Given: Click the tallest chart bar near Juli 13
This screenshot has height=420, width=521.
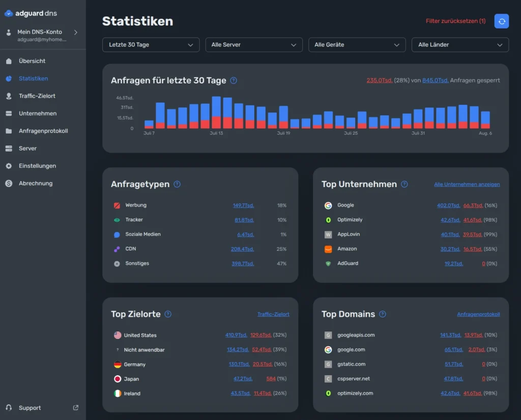Looking at the screenshot, I should pyautogui.click(x=216, y=112).
